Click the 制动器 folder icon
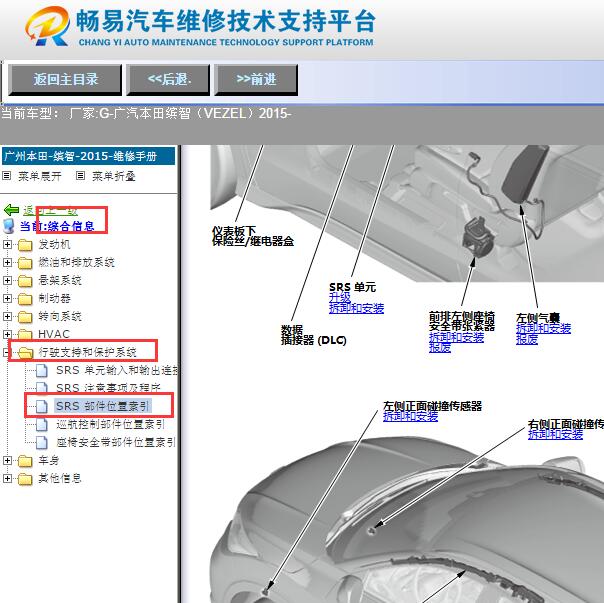 tap(25, 299)
